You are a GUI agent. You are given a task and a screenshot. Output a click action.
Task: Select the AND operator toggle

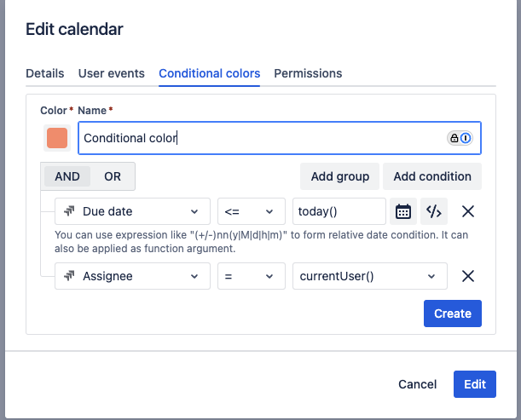tap(67, 176)
